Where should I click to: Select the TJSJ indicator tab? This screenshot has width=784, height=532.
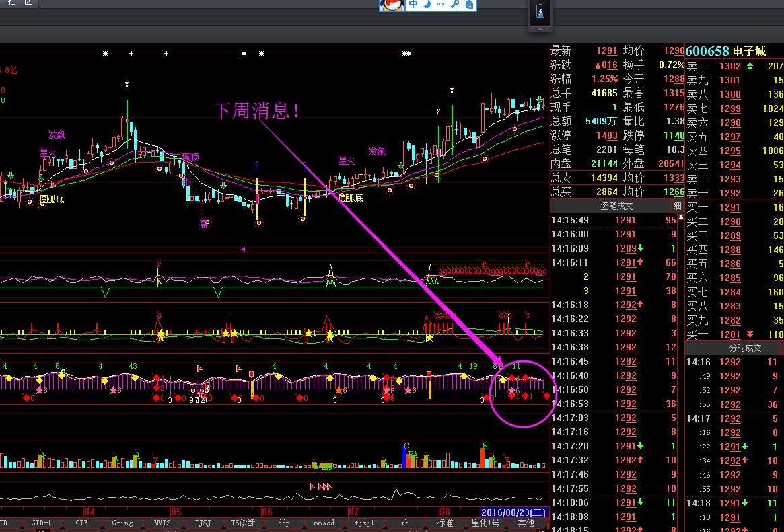(203, 523)
